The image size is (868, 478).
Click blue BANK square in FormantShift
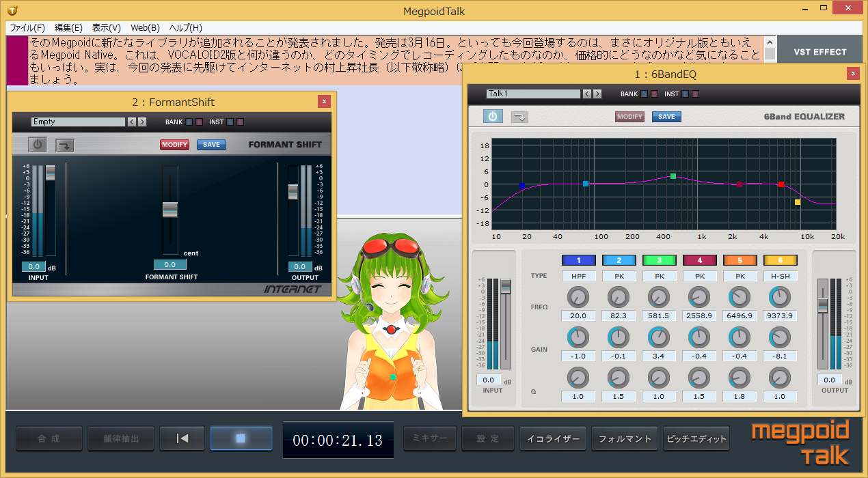pos(189,122)
